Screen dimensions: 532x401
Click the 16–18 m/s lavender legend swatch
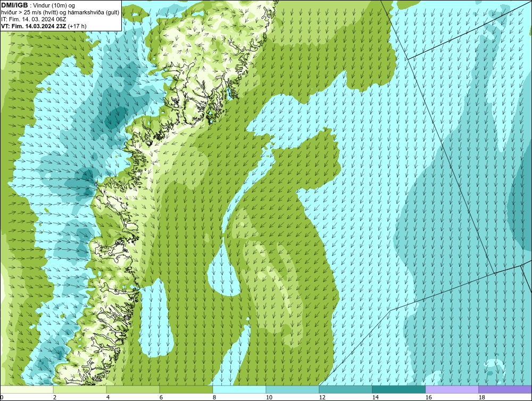(x=452, y=389)
